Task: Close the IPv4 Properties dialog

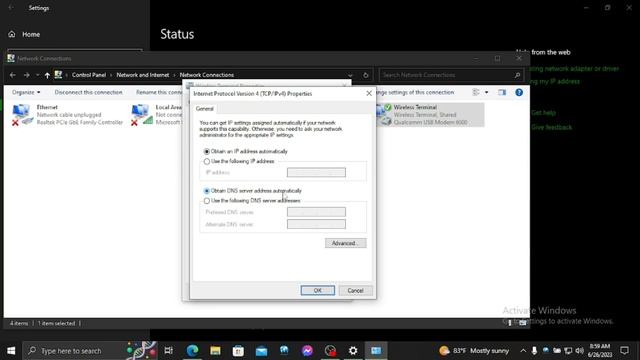Action: pos(369,93)
